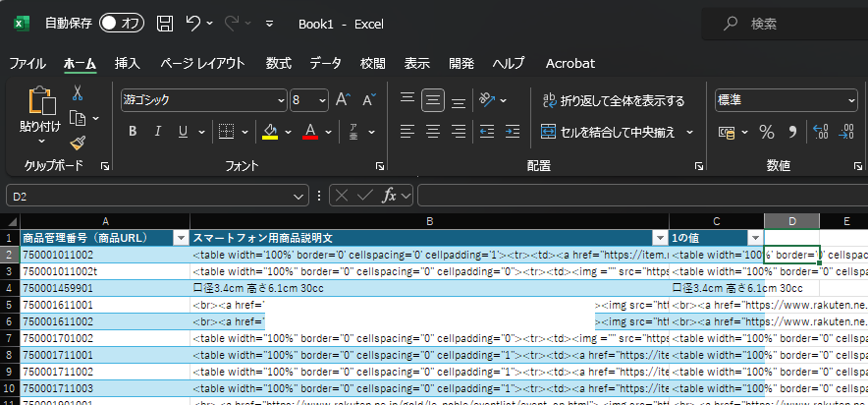Center text horizontally

tap(433, 132)
